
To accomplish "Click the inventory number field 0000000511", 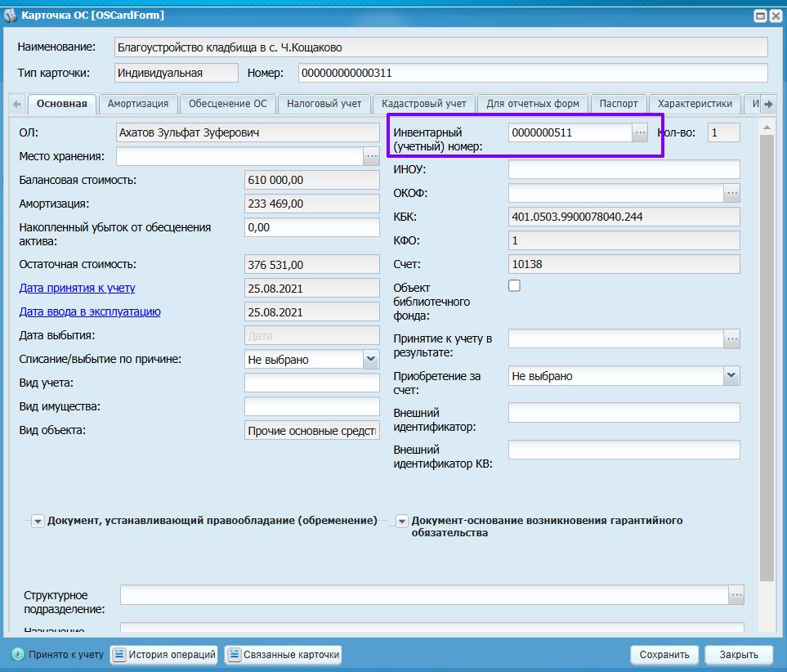I will [570, 132].
